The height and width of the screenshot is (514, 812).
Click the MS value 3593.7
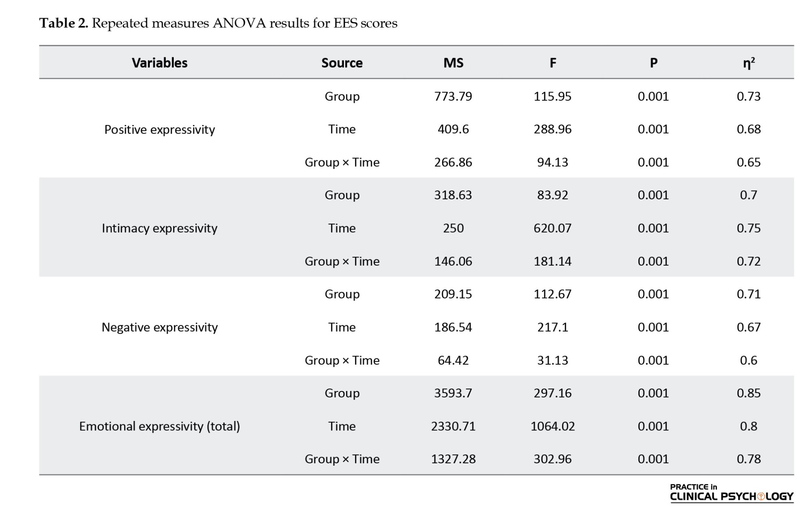tap(453, 393)
